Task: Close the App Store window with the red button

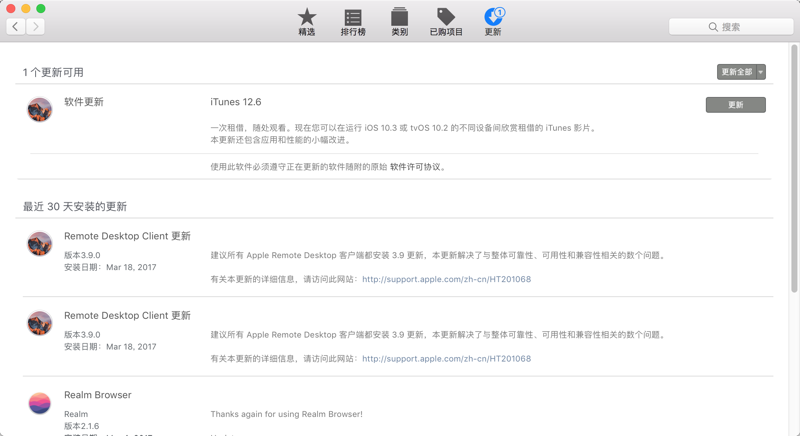Action: click(11, 9)
